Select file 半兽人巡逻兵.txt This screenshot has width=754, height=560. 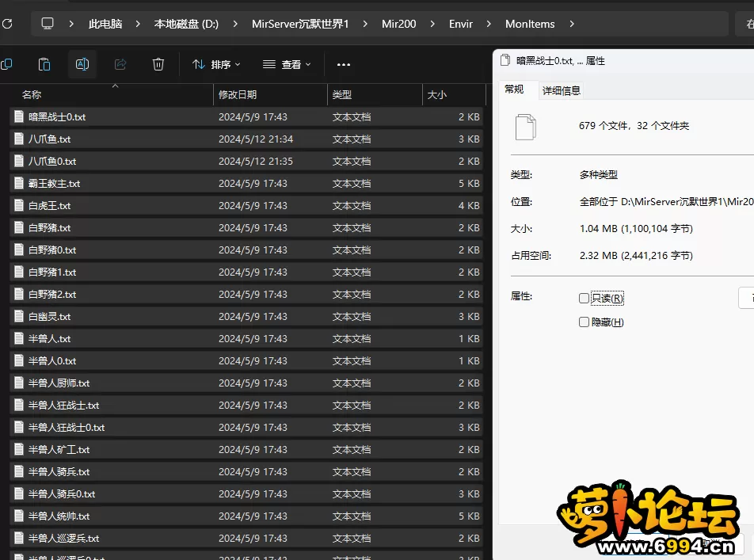tap(246, 538)
